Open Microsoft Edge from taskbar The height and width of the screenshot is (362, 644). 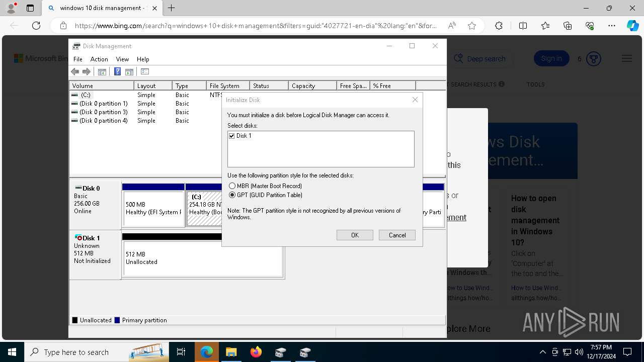207,352
